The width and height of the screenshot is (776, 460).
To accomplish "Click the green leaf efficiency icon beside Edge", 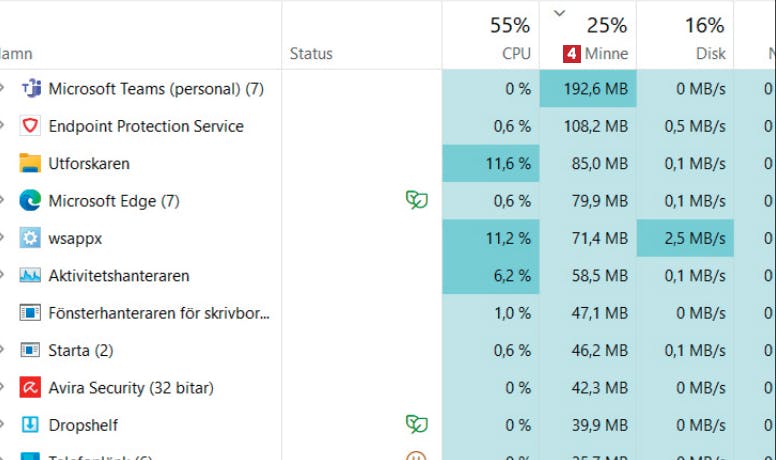I will pos(417,200).
